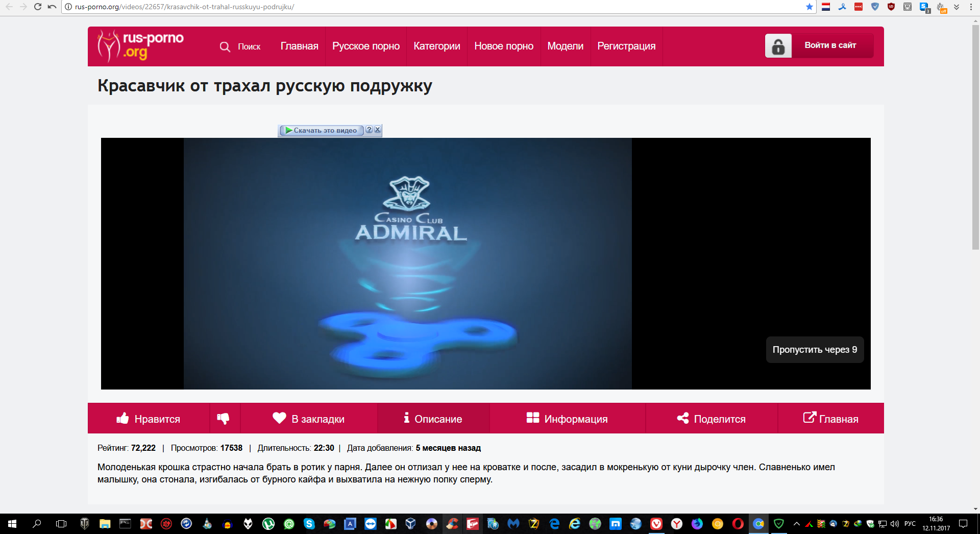Open the Chrome three-dot menu

pyautogui.click(x=971, y=7)
